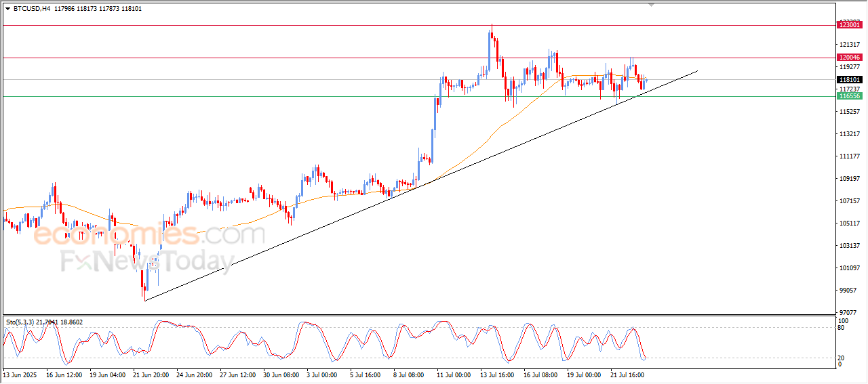Click the red 123001 price label

850,24
